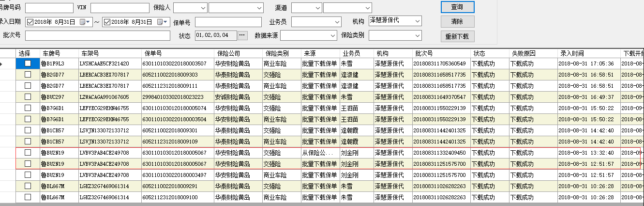Image resolution: width=644 pixels, height=206 pixels.
Task: Check row with policy 6052110022018009303
Action: (x=28, y=75)
